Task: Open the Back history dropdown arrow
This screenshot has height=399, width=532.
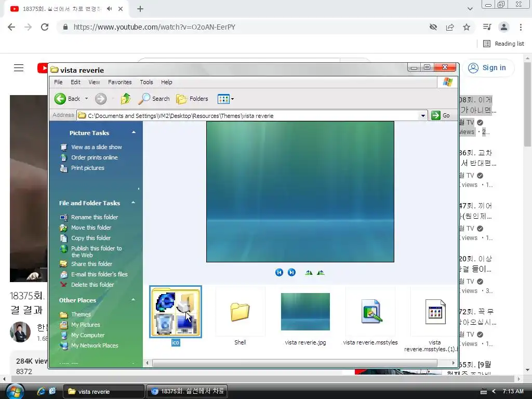Action: coord(87,99)
